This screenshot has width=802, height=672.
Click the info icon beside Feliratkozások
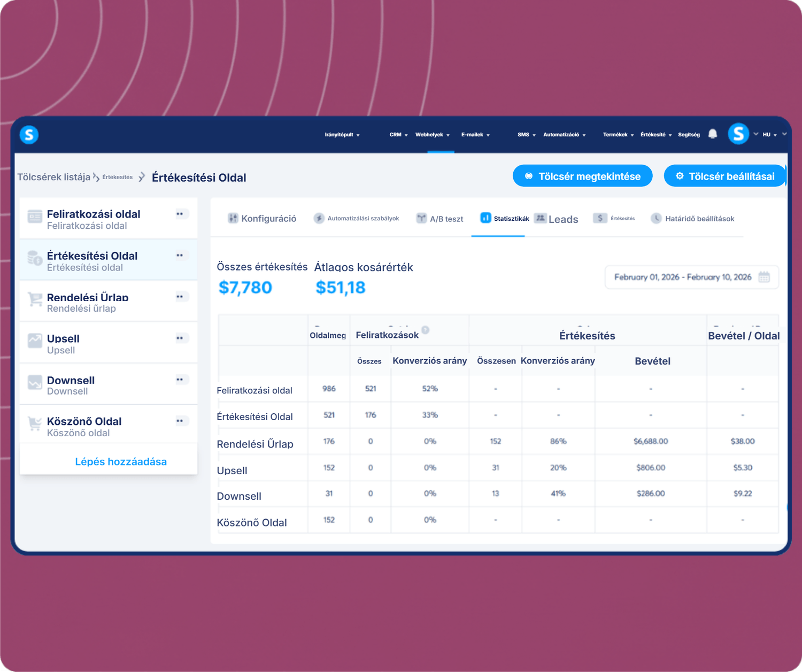(x=426, y=330)
